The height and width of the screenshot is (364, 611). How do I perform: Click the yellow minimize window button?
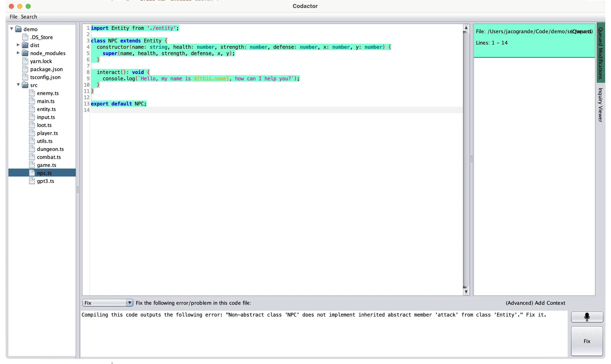coord(20,6)
